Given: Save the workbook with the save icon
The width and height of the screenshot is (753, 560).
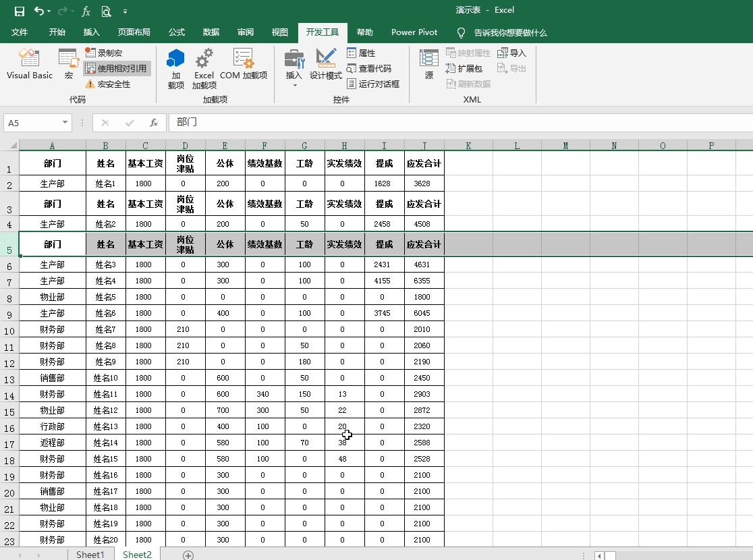Looking at the screenshot, I should pyautogui.click(x=19, y=11).
